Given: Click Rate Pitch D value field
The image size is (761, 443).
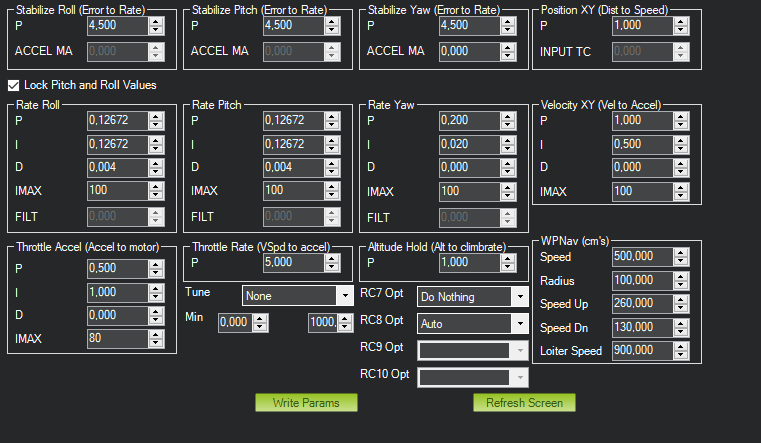Looking at the screenshot, I should pos(294,167).
